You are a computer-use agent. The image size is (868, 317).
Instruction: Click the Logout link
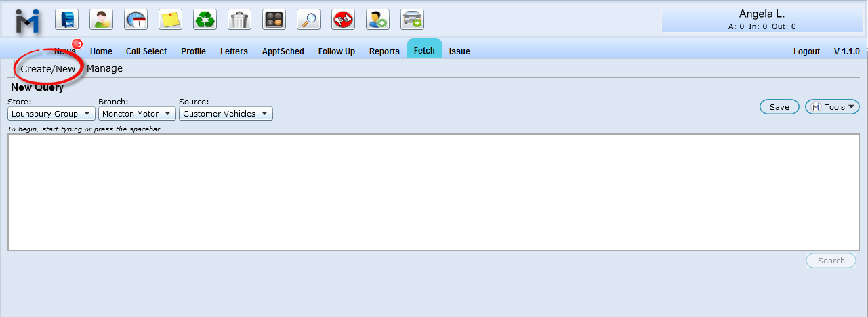point(806,51)
